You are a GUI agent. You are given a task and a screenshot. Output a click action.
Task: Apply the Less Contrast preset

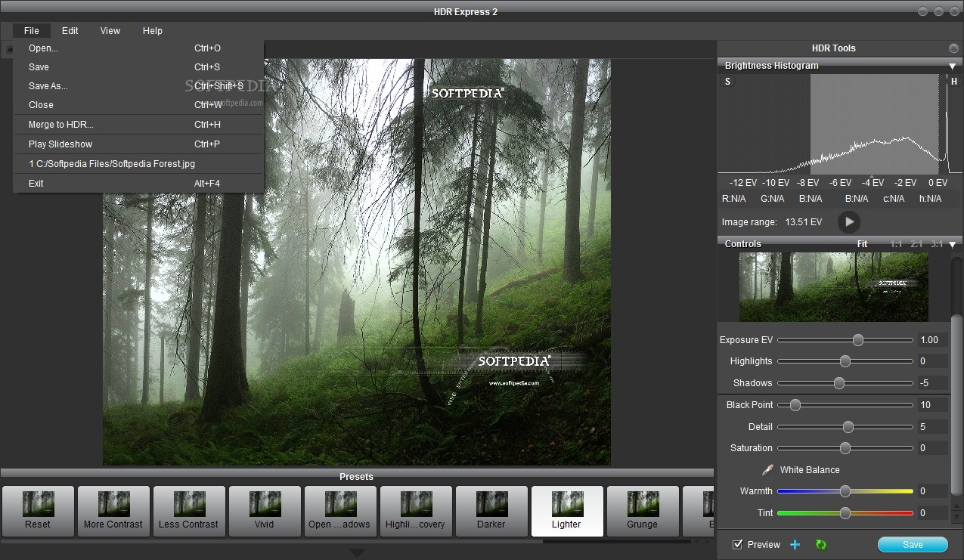[189, 512]
